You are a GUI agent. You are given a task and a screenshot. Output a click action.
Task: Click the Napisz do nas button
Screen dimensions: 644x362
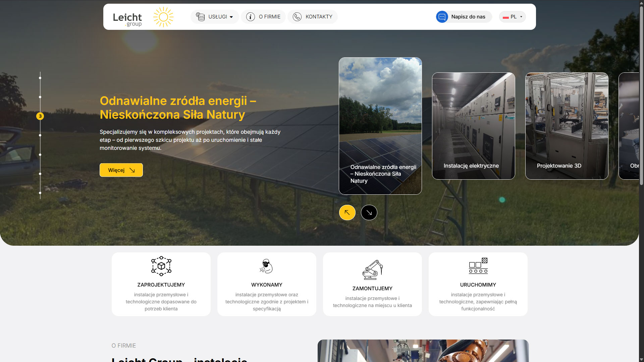pyautogui.click(x=468, y=17)
